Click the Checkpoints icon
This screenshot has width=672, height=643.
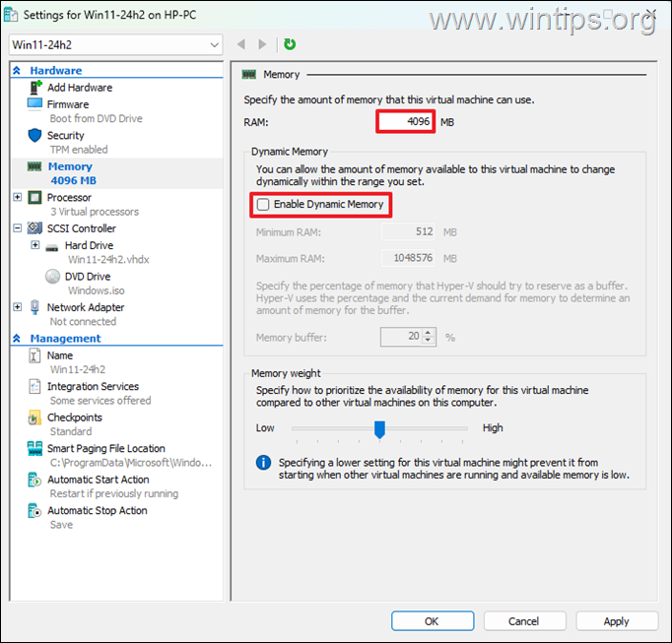pyautogui.click(x=34, y=418)
